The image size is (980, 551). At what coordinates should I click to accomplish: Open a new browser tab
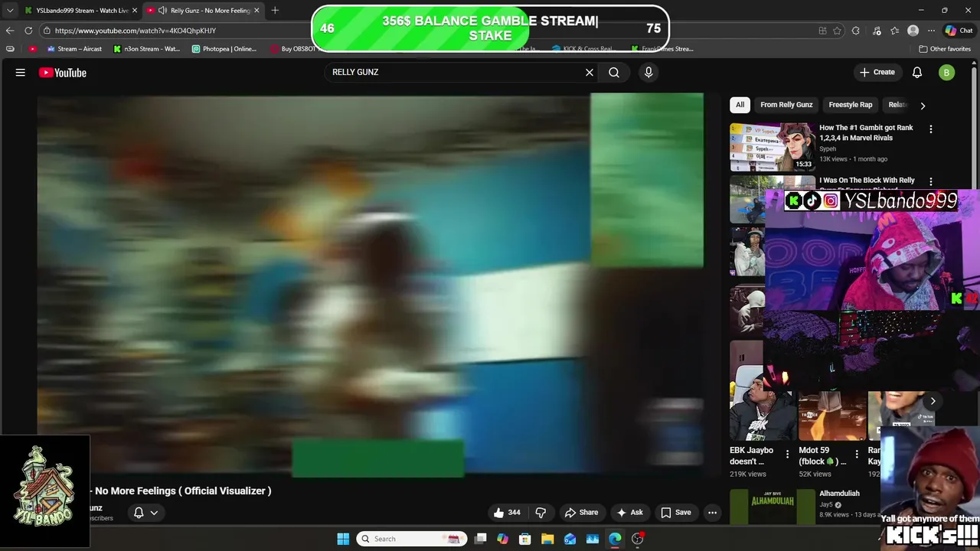(x=275, y=11)
